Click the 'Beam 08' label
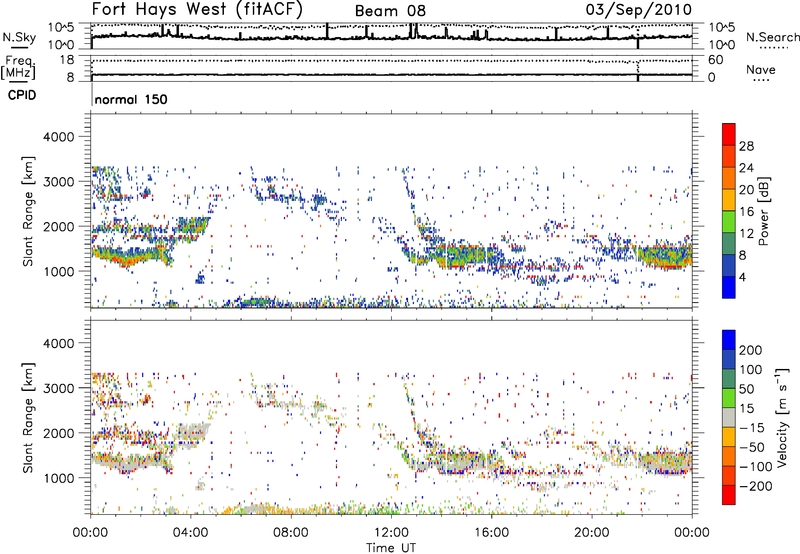 point(390,11)
